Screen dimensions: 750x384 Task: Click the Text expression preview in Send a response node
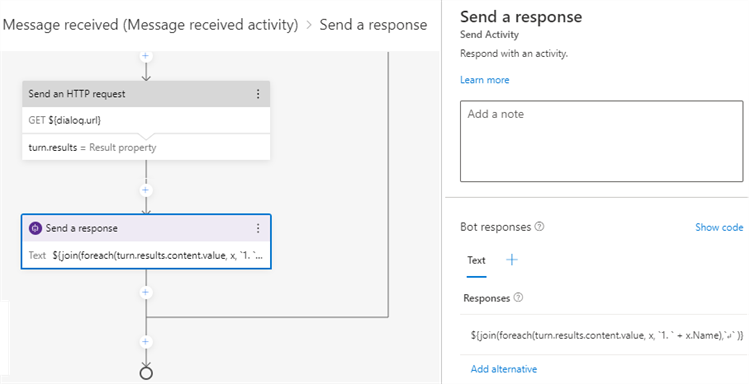pyautogui.click(x=158, y=255)
